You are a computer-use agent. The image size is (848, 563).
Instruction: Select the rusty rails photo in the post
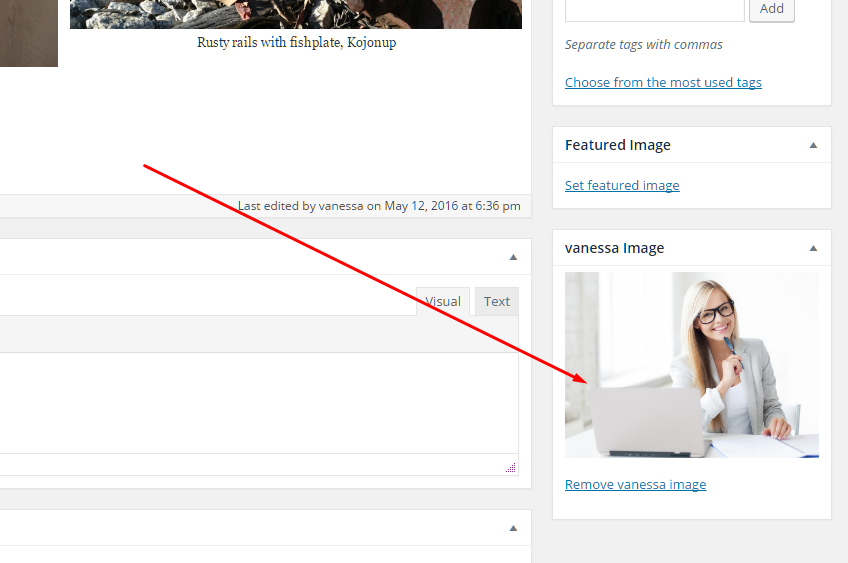click(295, 14)
